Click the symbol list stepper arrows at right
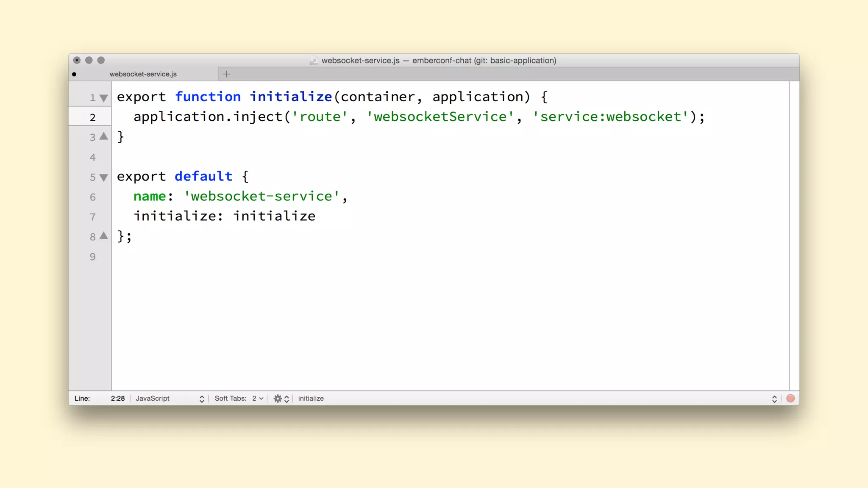The height and width of the screenshot is (488, 868). tap(774, 399)
